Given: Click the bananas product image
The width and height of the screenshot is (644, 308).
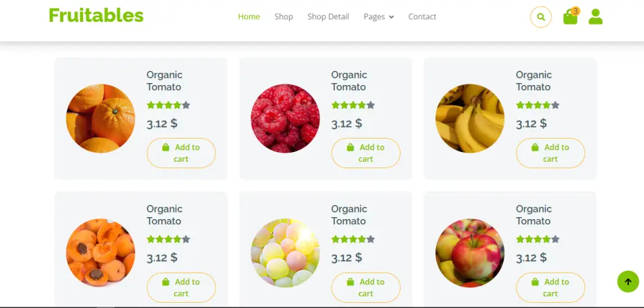Looking at the screenshot, I should click(x=470, y=119).
